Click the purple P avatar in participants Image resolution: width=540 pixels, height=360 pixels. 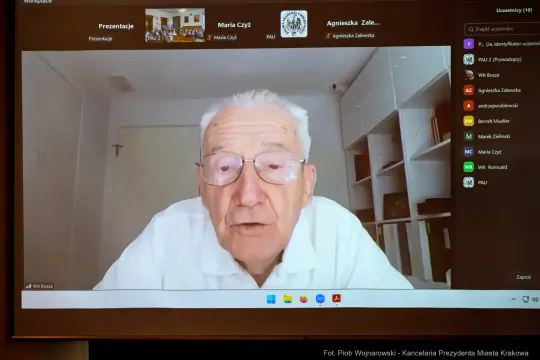469,44
